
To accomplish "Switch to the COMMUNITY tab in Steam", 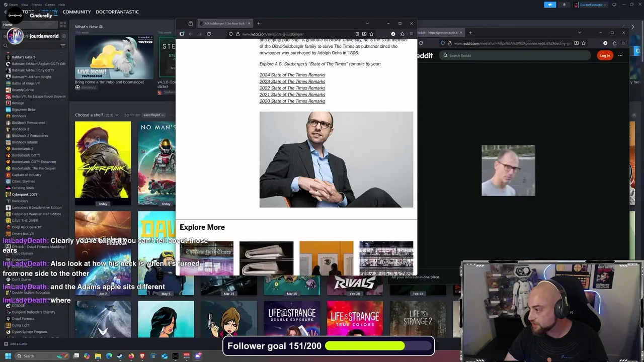I will coord(77,12).
